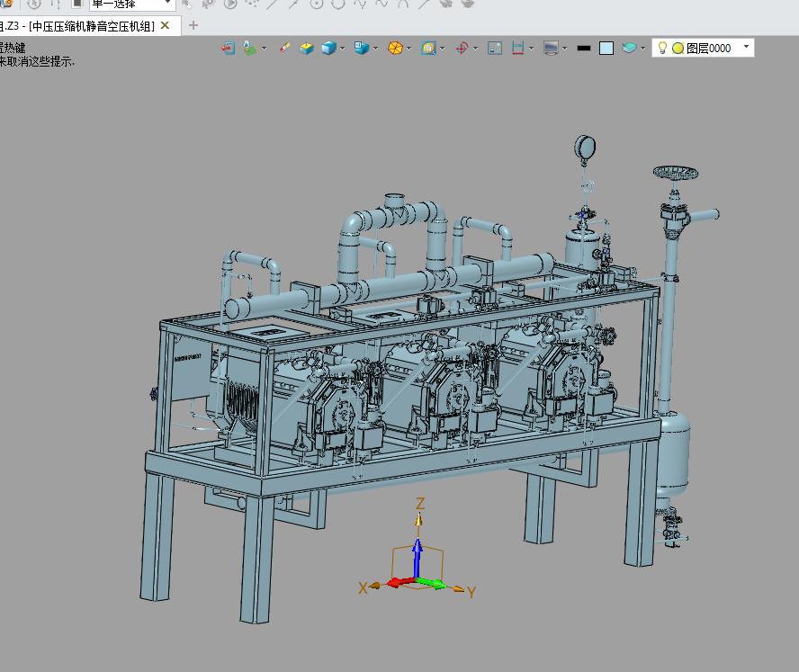Expand the monitor display dropdown arrow
The image size is (799, 672).
tap(564, 49)
